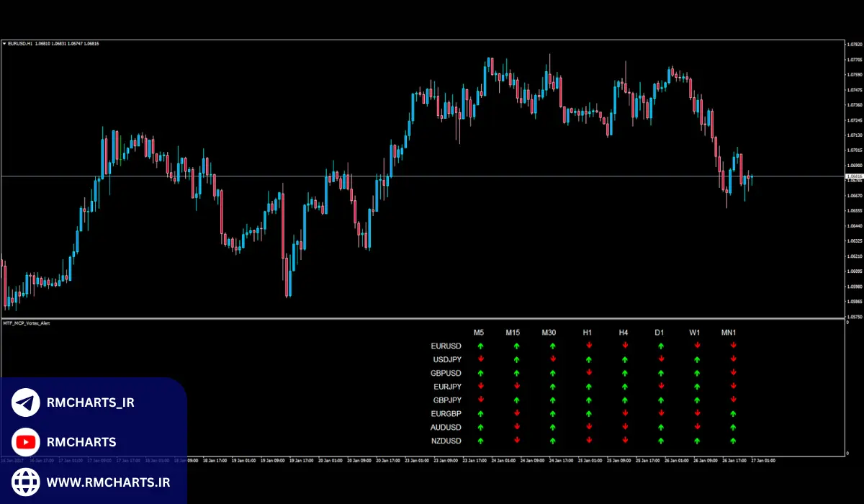Click the NZDUSD MN1 green up arrow
Viewport: 864px width, 504px height.
(733, 441)
